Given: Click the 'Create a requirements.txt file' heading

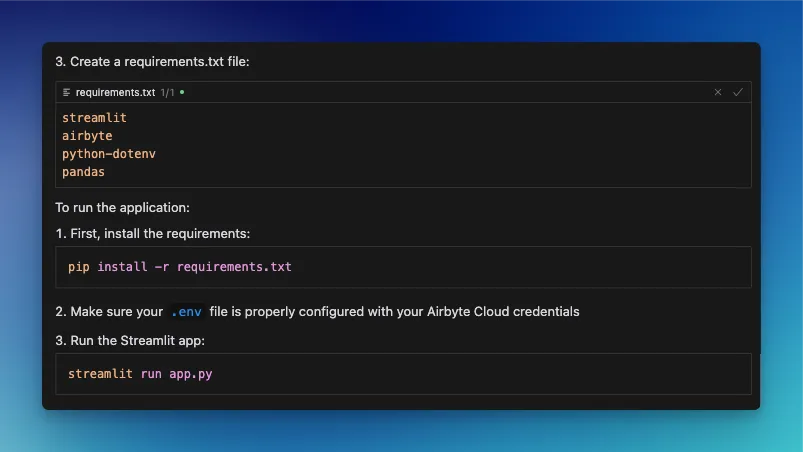Looking at the screenshot, I should [x=160, y=61].
